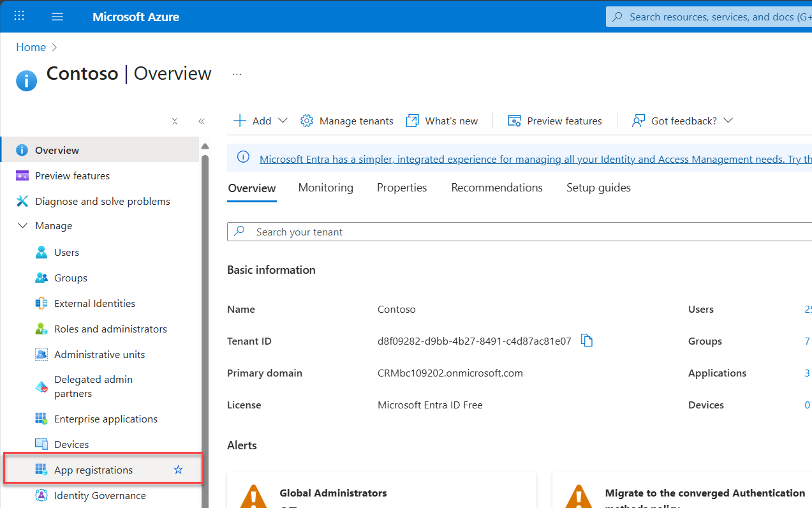Open App registrations

[93, 470]
